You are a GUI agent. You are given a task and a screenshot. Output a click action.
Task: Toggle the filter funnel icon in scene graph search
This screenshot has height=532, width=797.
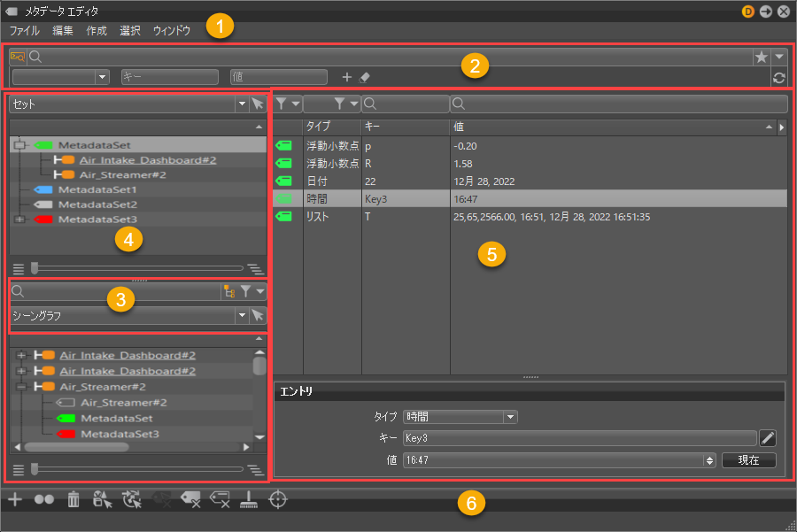click(245, 291)
